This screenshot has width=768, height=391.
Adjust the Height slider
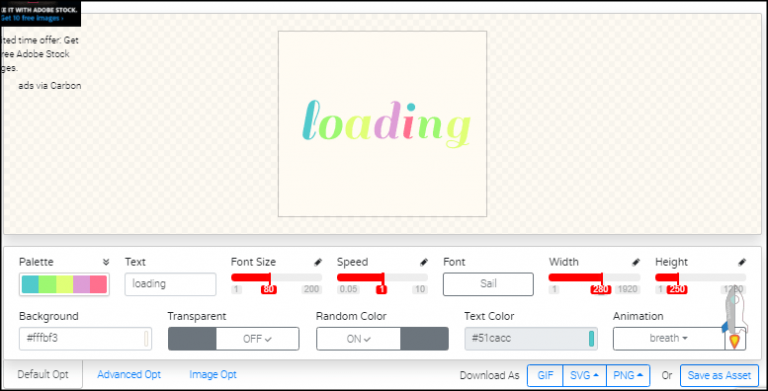click(x=700, y=277)
